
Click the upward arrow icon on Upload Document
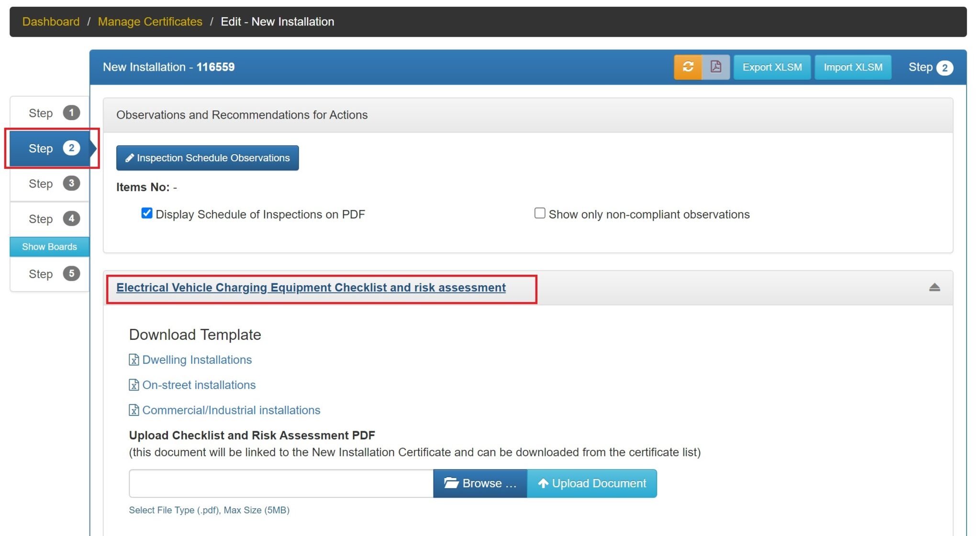point(543,483)
